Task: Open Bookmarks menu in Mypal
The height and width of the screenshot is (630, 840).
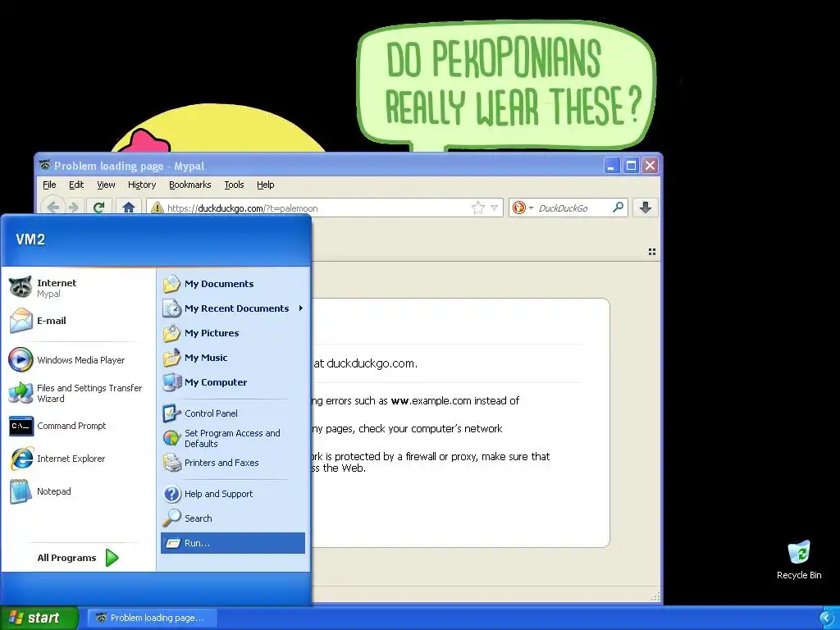Action: point(190,185)
